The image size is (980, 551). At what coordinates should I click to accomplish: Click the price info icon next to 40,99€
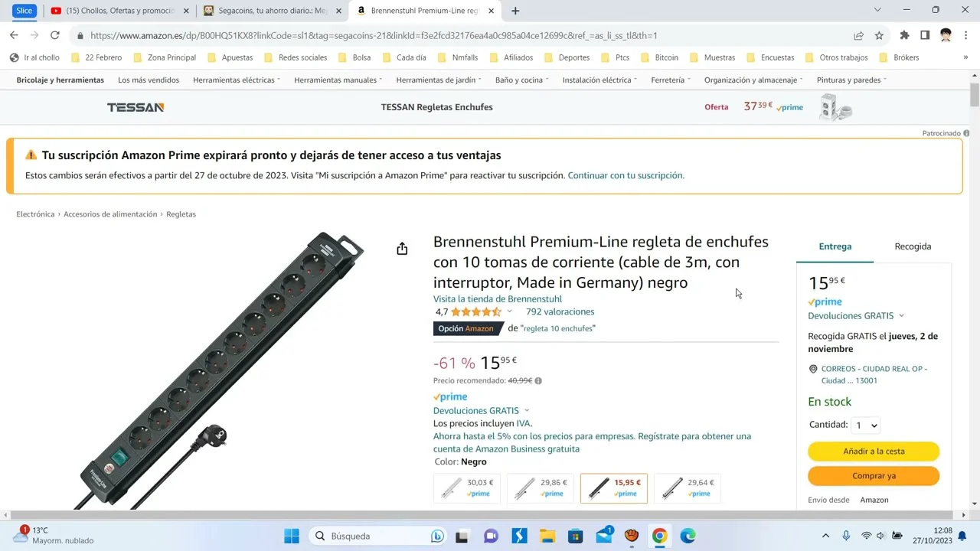tap(538, 380)
